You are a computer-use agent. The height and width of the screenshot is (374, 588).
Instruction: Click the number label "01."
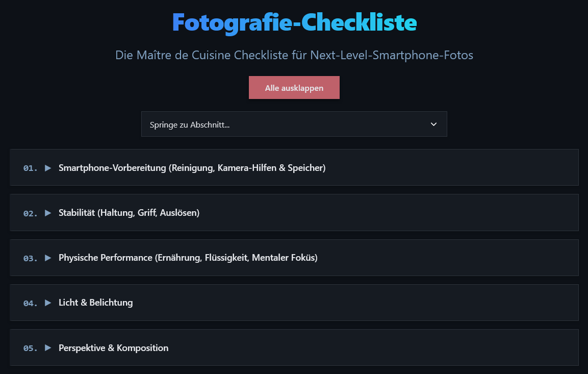pyautogui.click(x=29, y=167)
